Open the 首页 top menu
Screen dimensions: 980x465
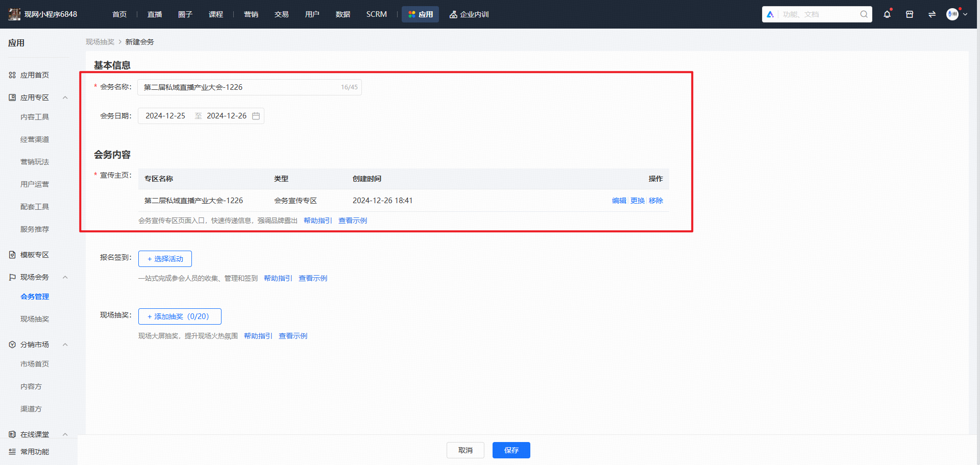[119, 14]
